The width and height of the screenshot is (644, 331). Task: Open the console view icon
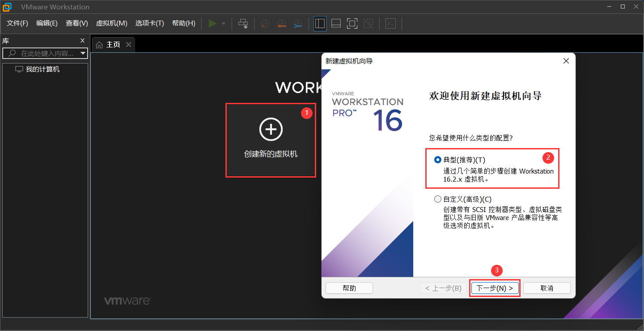[390, 23]
